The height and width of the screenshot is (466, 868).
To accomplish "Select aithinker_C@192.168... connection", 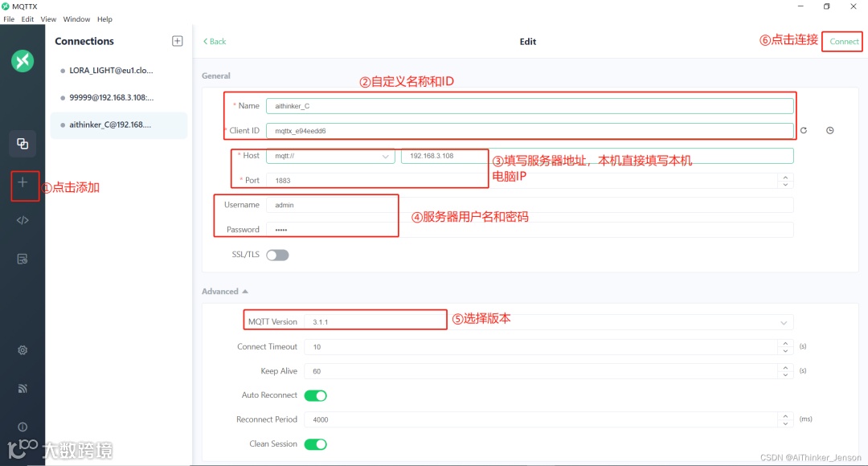I will click(118, 125).
